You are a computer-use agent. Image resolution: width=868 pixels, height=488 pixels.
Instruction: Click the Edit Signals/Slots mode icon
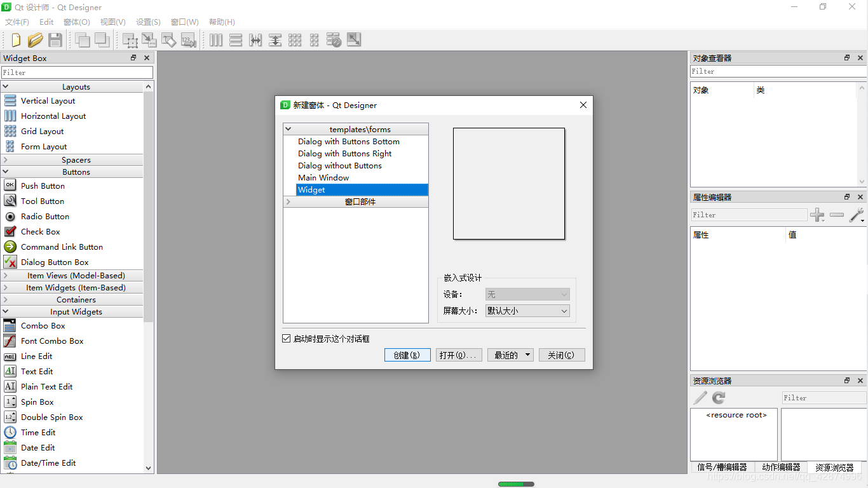click(x=149, y=40)
